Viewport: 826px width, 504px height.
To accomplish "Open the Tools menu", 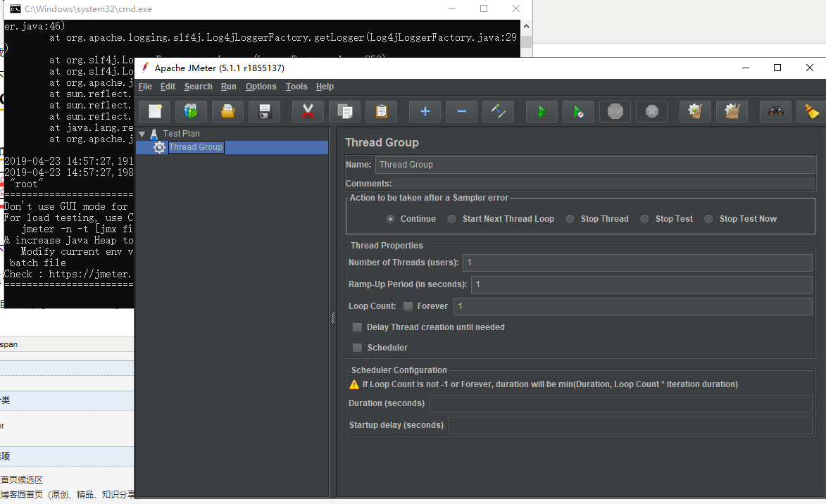I will click(296, 87).
